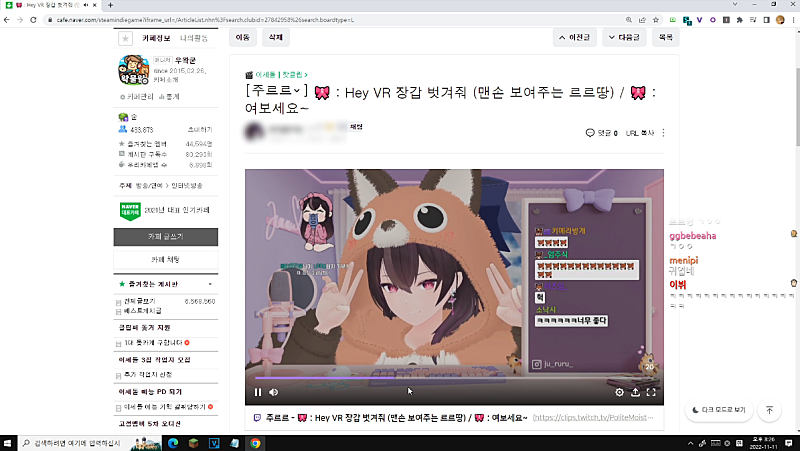
Task: Click the purple circle extension icon
Action: tap(713, 20)
